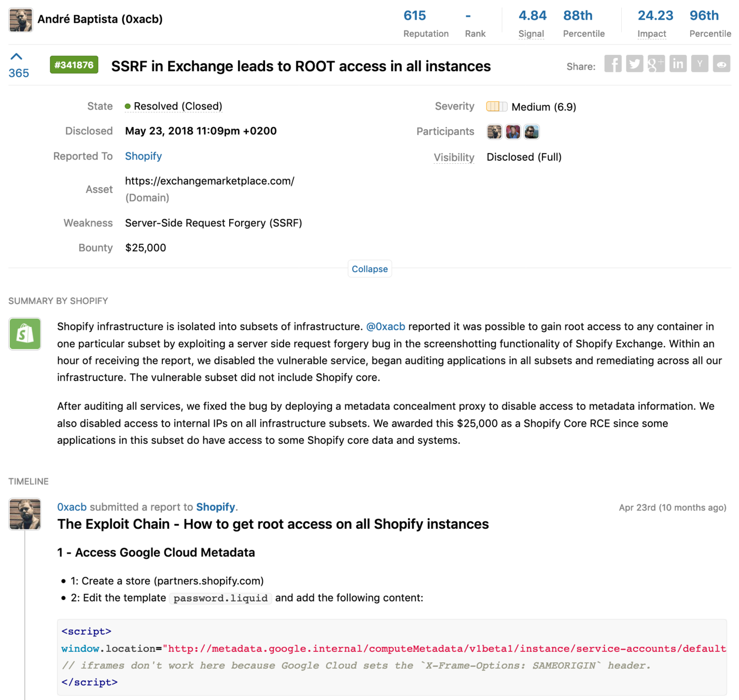Share report on Facebook
The width and height of the screenshot is (739, 700).
click(x=612, y=64)
